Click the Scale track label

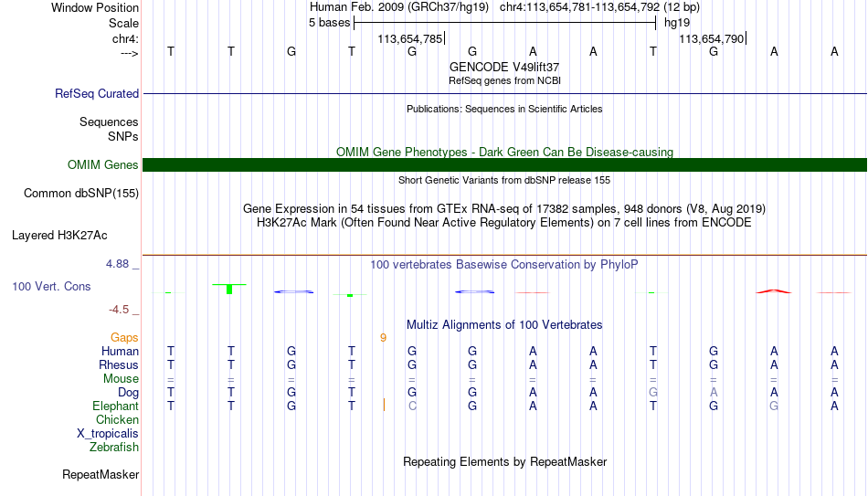(123, 23)
